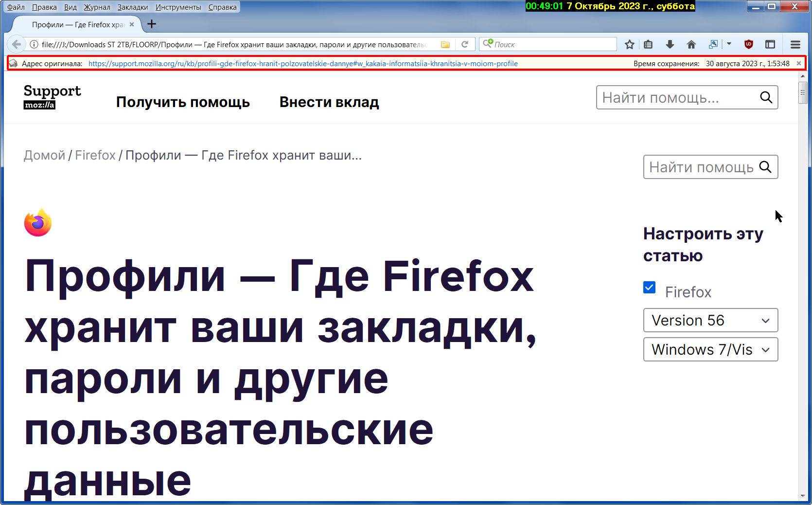Click Получить помощь navigation link
Image resolution: width=812 pixels, height=505 pixels.
(183, 102)
